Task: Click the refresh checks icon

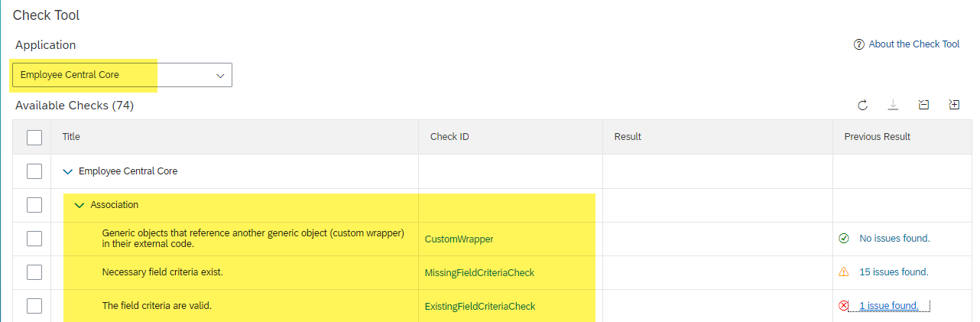Action: [863, 105]
